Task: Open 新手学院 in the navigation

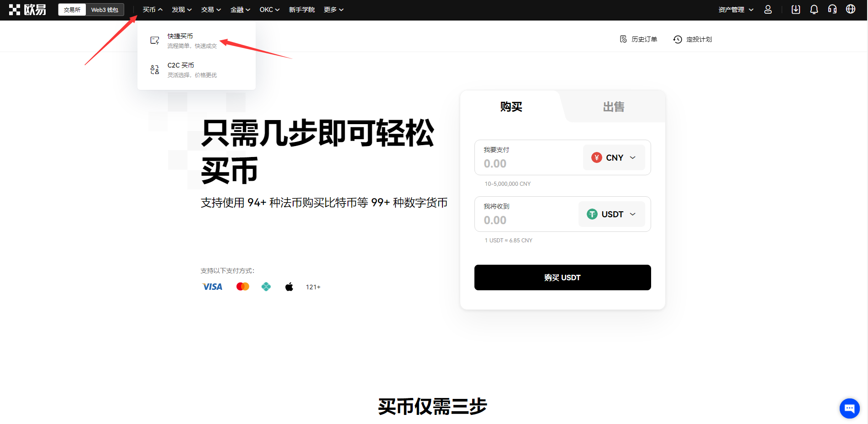Action: point(302,10)
